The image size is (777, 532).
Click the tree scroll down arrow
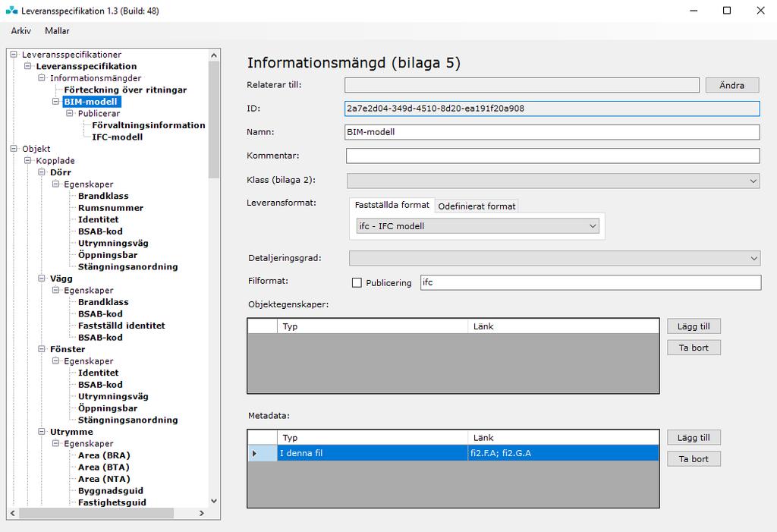[214, 501]
